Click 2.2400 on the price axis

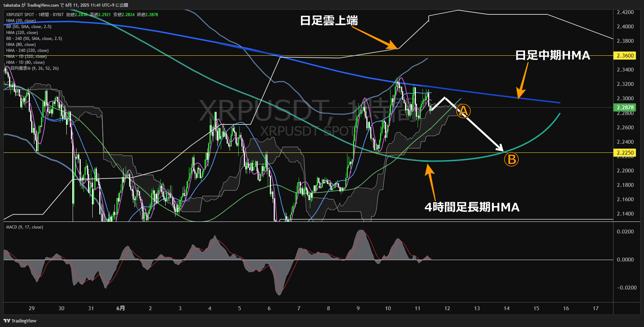[625, 142]
